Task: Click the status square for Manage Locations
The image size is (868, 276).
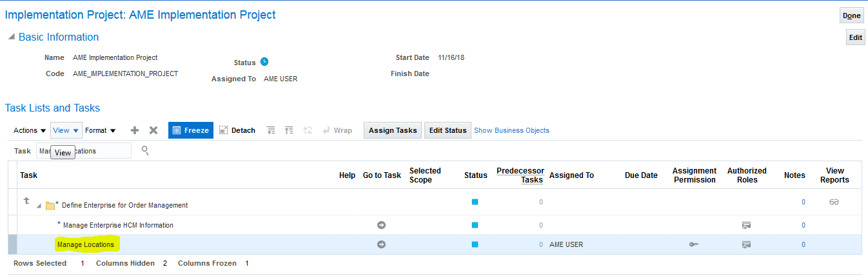Action: [x=475, y=244]
